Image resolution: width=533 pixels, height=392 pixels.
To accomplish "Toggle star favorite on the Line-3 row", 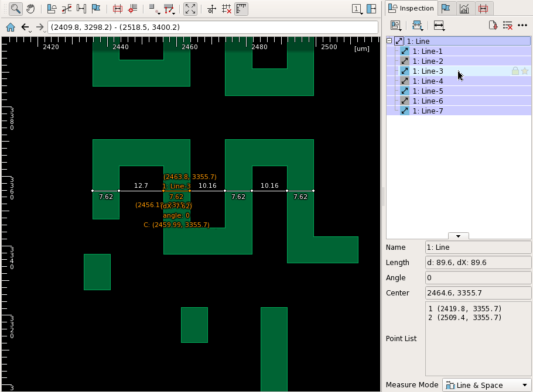I will [x=525, y=71].
